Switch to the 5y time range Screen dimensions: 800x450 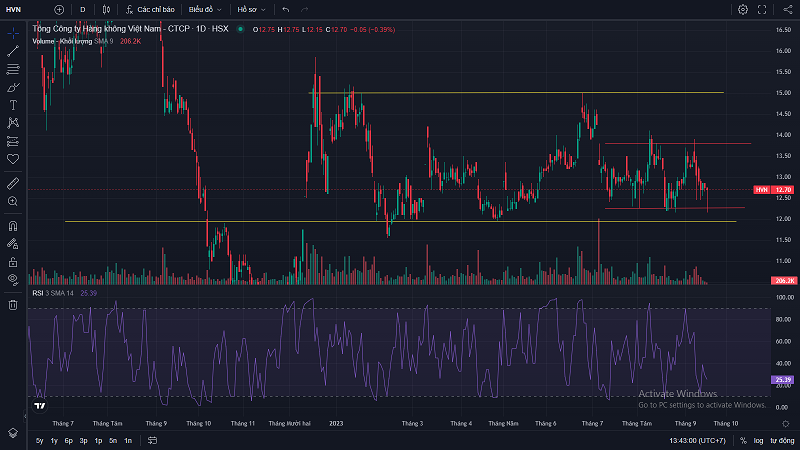click(x=39, y=440)
